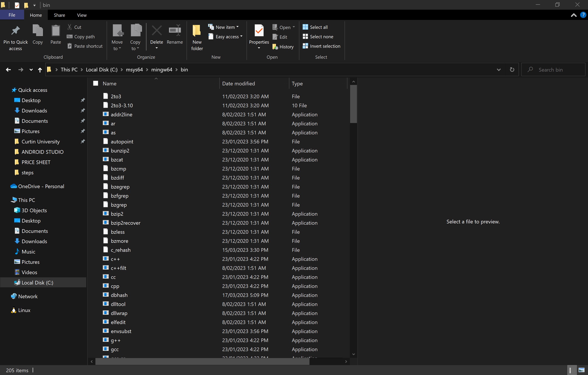
Task: Switch to the View ribbon tab
Action: [82, 15]
